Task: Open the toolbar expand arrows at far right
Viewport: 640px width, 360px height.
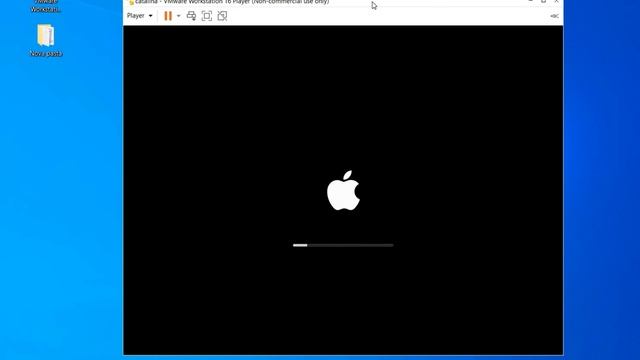Action: tap(554, 16)
